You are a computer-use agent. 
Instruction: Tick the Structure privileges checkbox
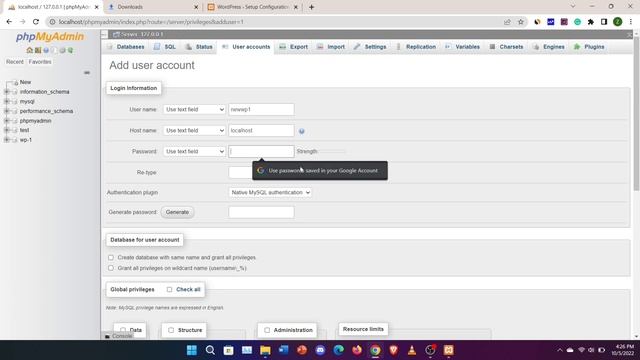[x=171, y=330]
